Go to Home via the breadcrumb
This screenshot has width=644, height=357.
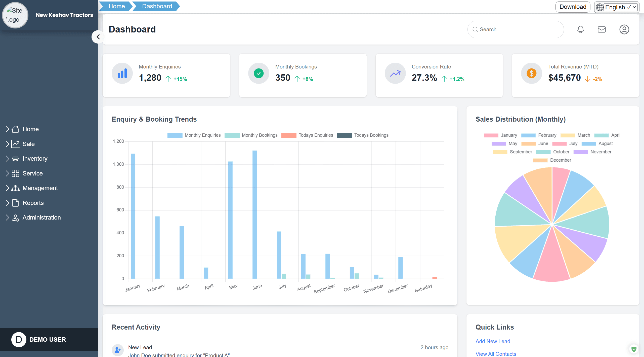click(116, 6)
